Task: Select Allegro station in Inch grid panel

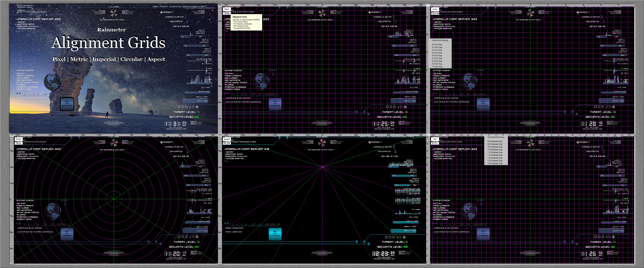Action: point(437,85)
